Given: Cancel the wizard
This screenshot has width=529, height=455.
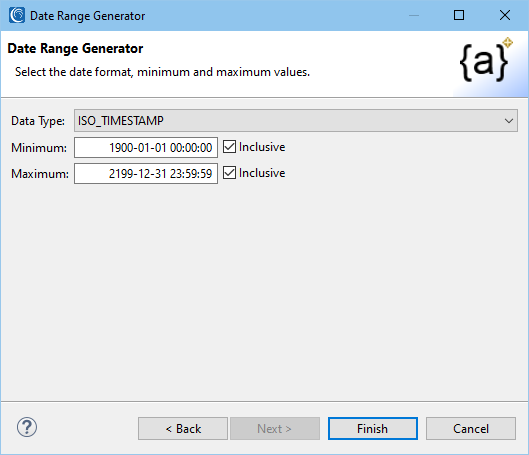Looking at the screenshot, I should click(x=471, y=428).
